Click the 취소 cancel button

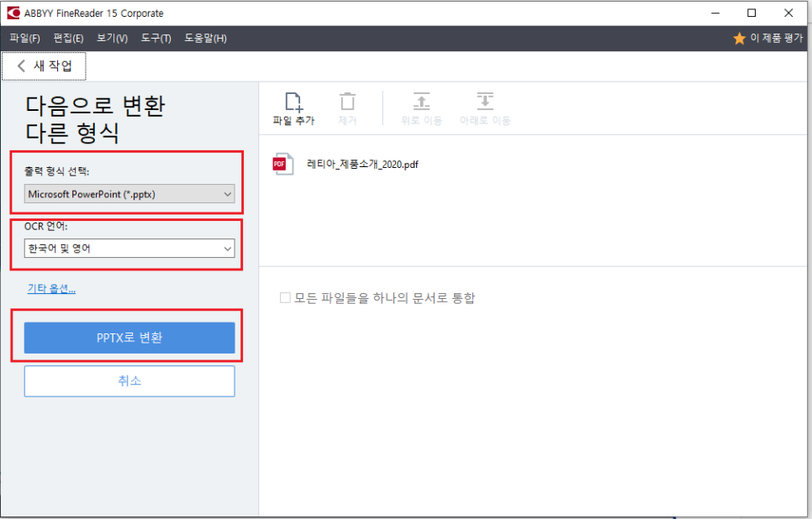pyautogui.click(x=129, y=381)
